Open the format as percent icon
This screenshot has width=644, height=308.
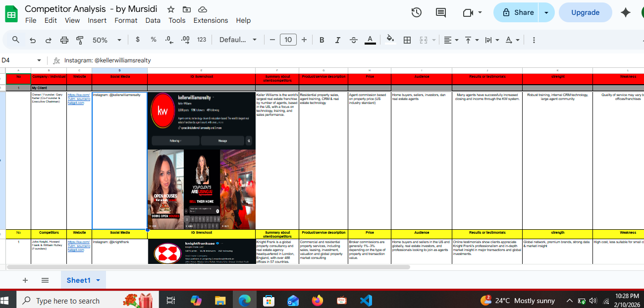pyautogui.click(x=153, y=40)
